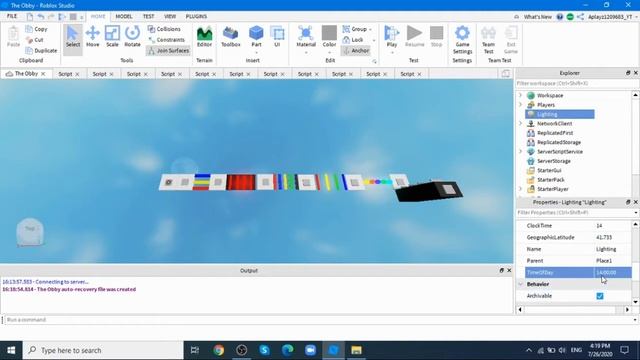The image size is (640, 360).
Task: Toggle Join Surfaces option
Action: click(169, 51)
